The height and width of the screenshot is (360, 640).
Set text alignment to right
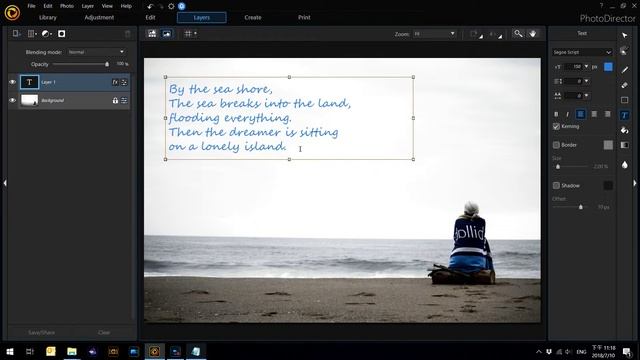tap(608, 114)
